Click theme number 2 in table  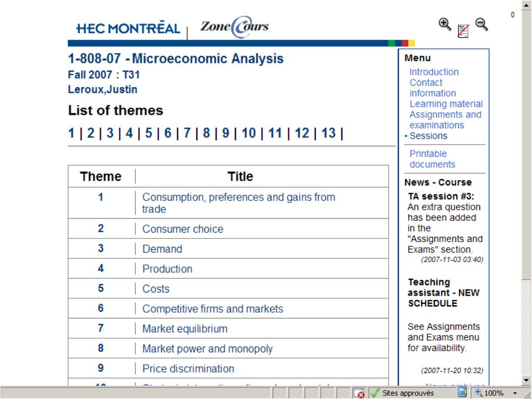point(101,229)
